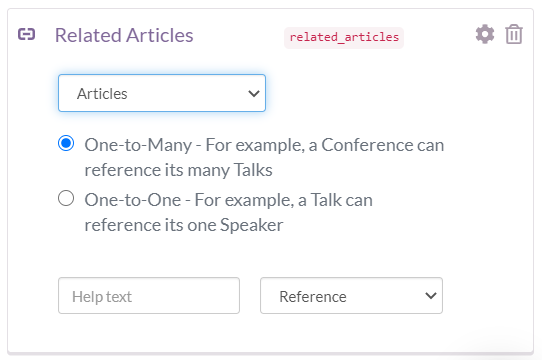The height and width of the screenshot is (360, 542).
Task: Click the Related Articles field title
Action: 124,35
